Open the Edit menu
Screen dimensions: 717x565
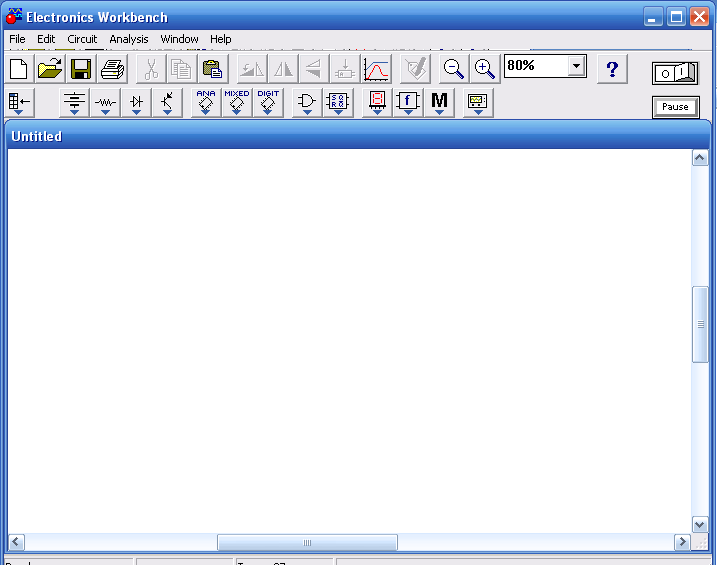(x=46, y=39)
